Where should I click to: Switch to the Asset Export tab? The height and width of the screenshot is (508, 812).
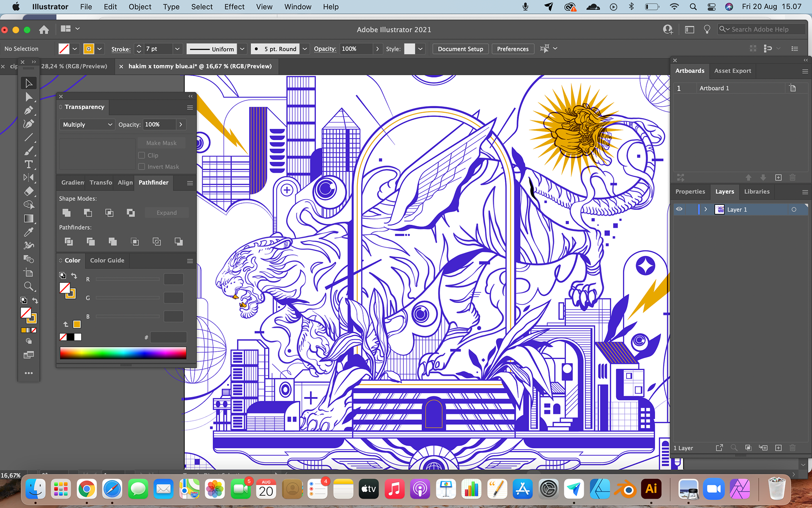pyautogui.click(x=732, y=71)
